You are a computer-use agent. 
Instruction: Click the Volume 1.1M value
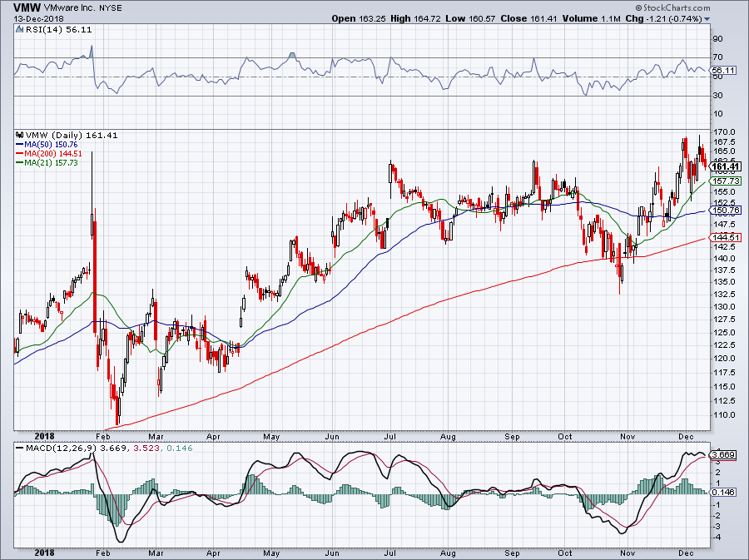592,18
